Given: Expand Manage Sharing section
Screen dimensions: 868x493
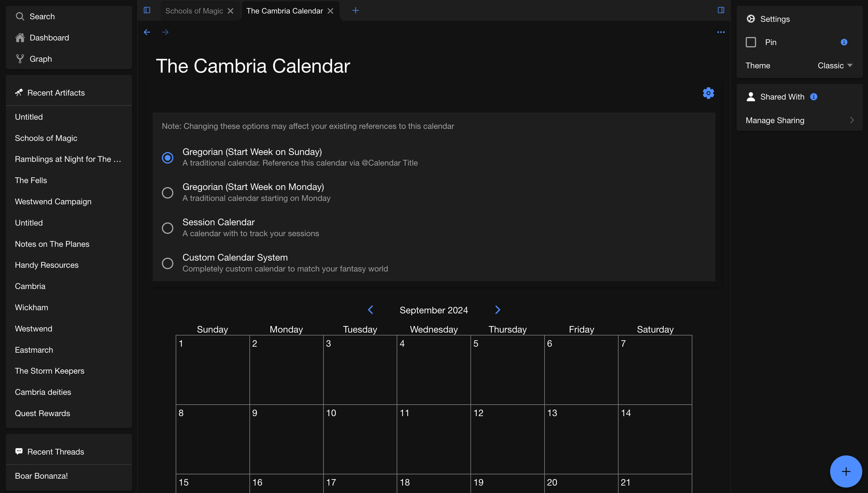Looking at the screenshot, I should [x=799, y=121].
